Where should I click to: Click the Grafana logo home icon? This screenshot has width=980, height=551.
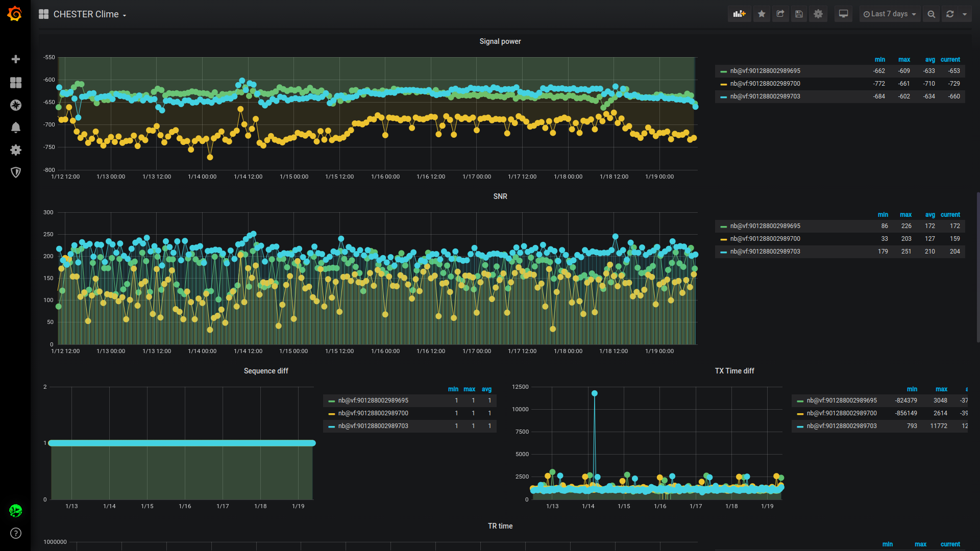point(15,14)
